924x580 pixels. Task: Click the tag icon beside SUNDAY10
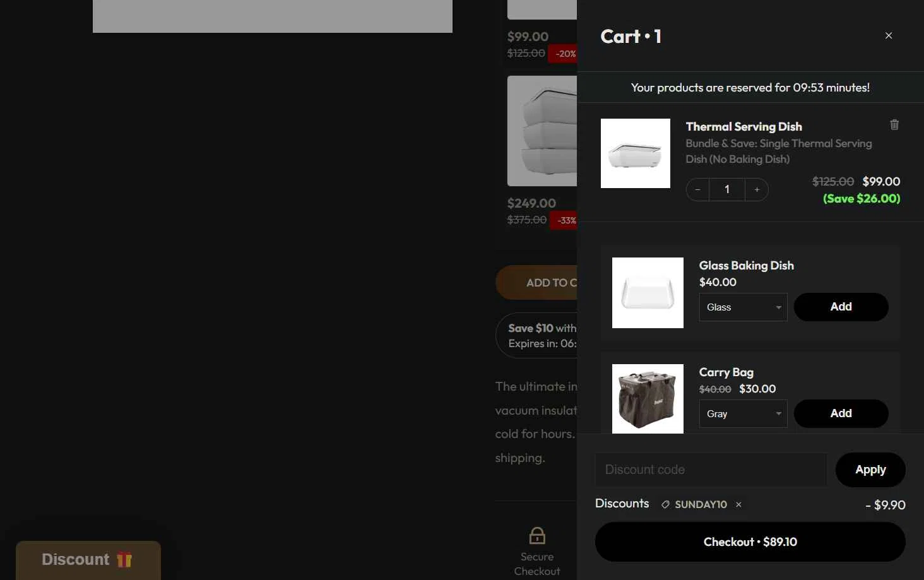665,504
